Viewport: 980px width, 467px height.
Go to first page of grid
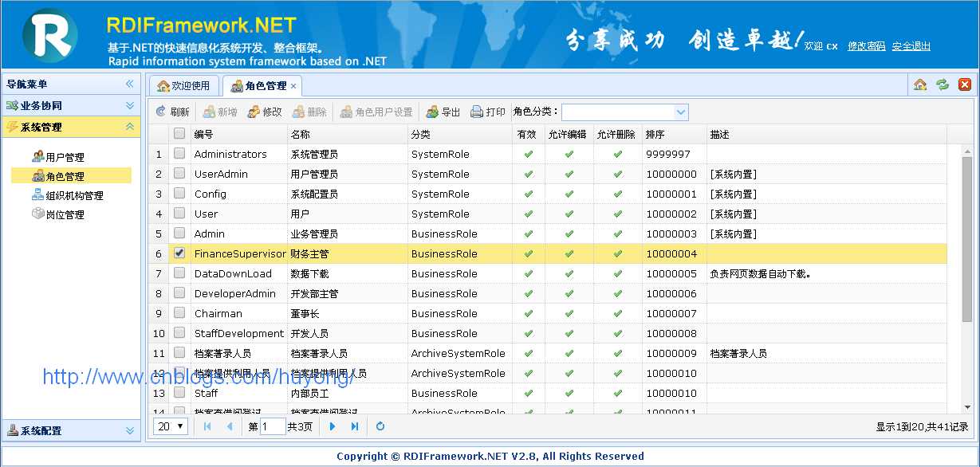(207, 426)
